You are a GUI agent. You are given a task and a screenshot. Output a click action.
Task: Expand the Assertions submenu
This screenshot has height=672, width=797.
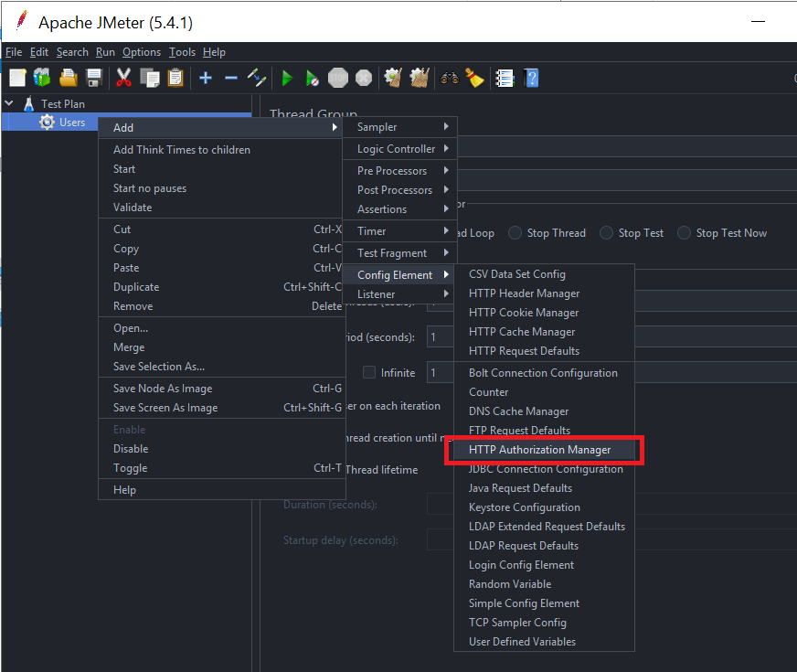400,209
